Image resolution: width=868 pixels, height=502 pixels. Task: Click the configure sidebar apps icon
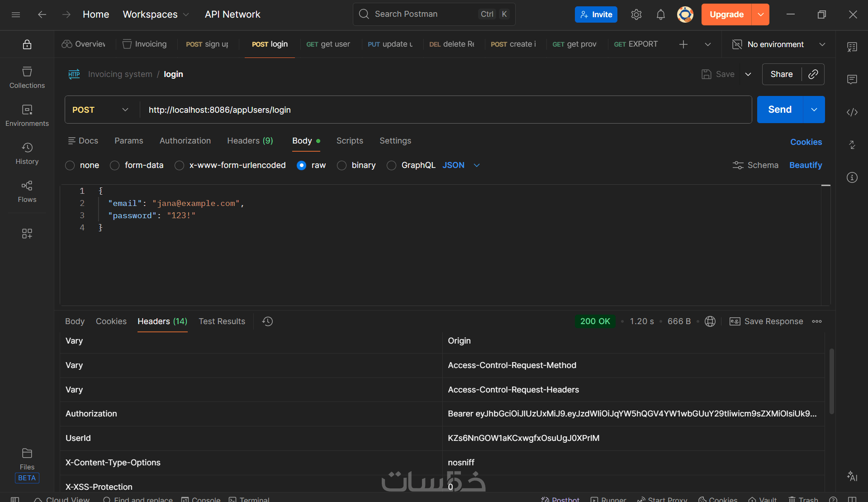point(27,234)
